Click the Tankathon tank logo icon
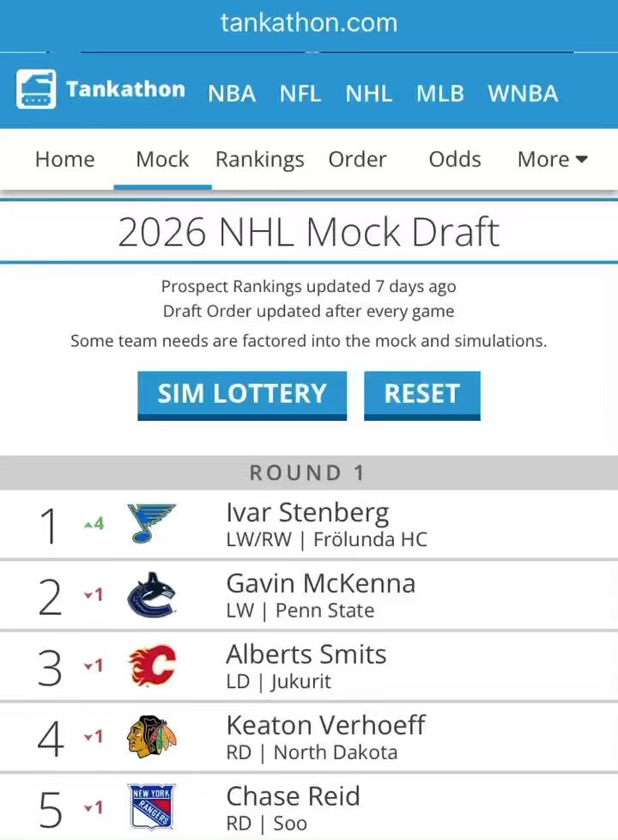Image resolution: width=618 pixels, height=840 pixels. [36, 89]
